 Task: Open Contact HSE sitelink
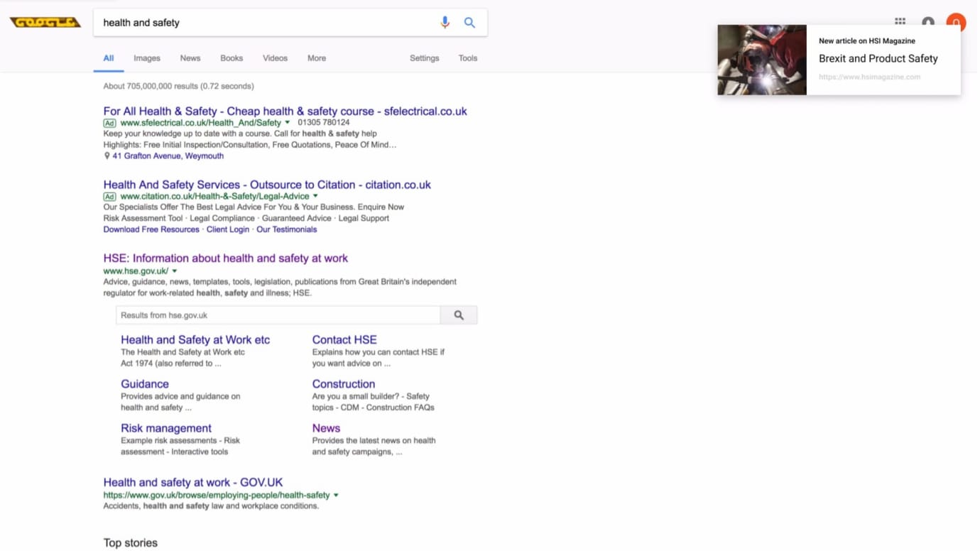[x=344, y=340]
